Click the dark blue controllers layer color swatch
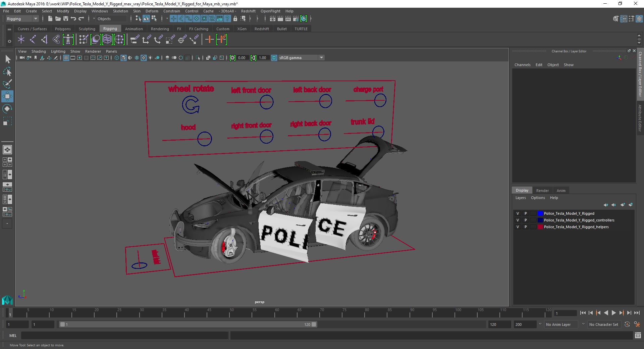The height and width of the screenshot is (349, 644). click(x=540, y=220)
